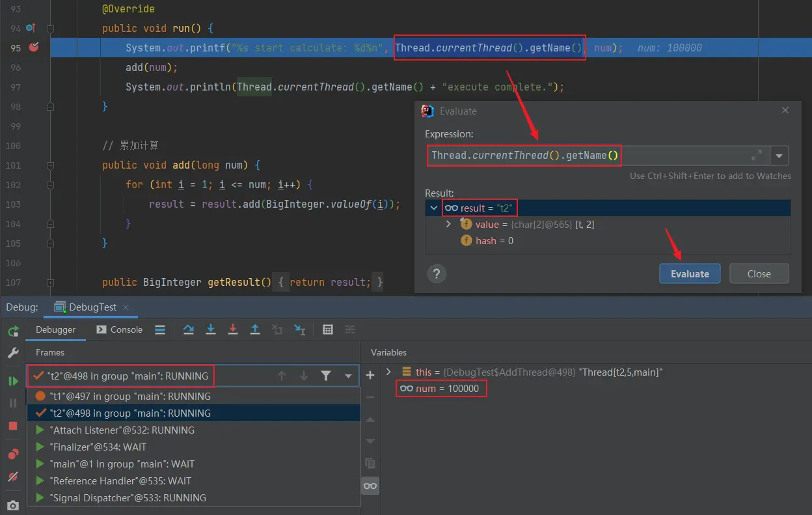Click the Close button in Evaluate dialog
812x515 pixels.
tap(759, 273)
